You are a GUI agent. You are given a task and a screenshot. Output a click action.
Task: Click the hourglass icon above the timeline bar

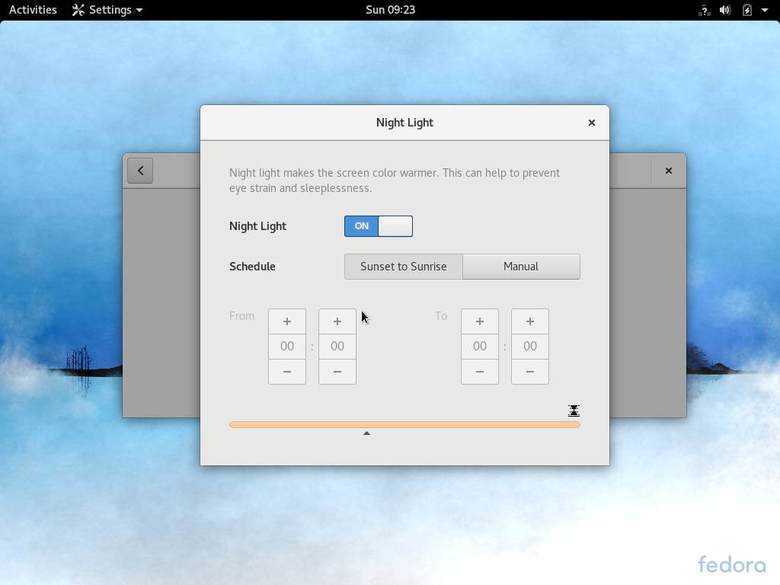[x=574, y=411]
